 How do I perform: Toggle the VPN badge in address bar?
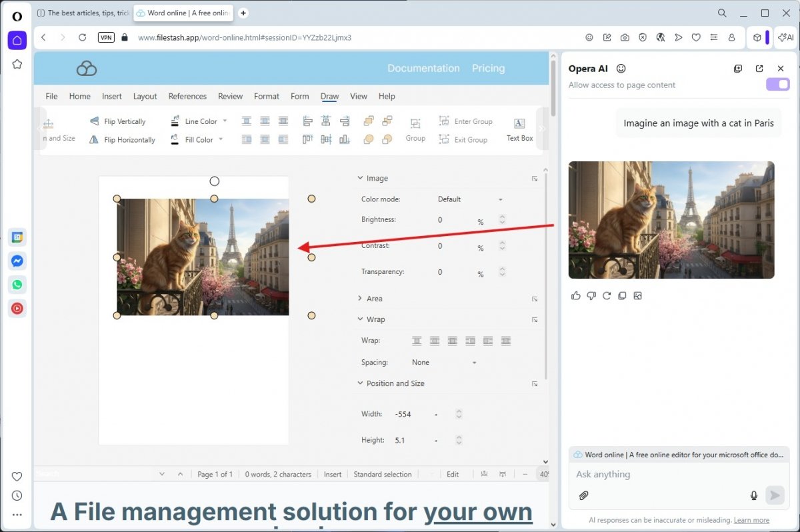(x=106, y=38)
